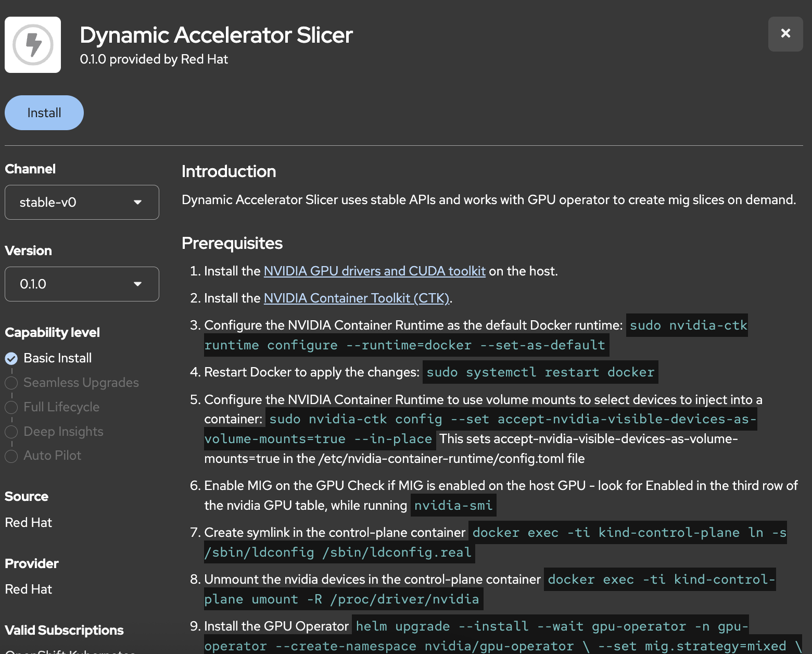Click the operator title Dynamic Accelerator Slicer

tap(216, 35)
